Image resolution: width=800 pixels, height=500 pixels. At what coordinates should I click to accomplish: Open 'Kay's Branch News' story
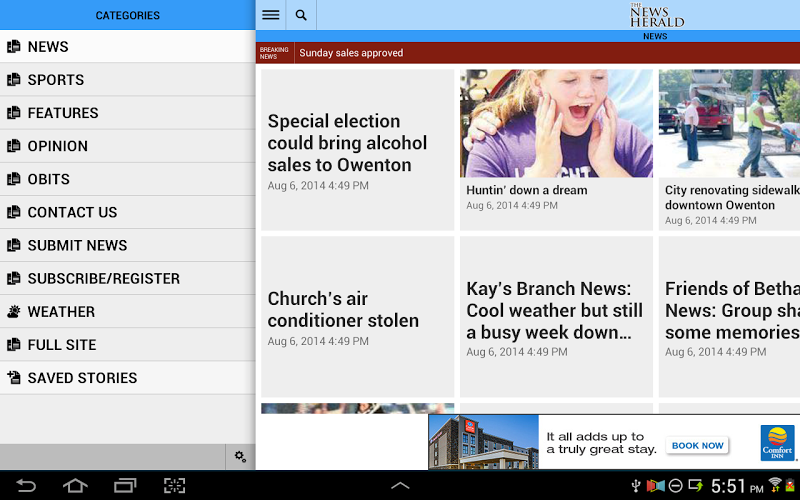[x=556, y=317]
